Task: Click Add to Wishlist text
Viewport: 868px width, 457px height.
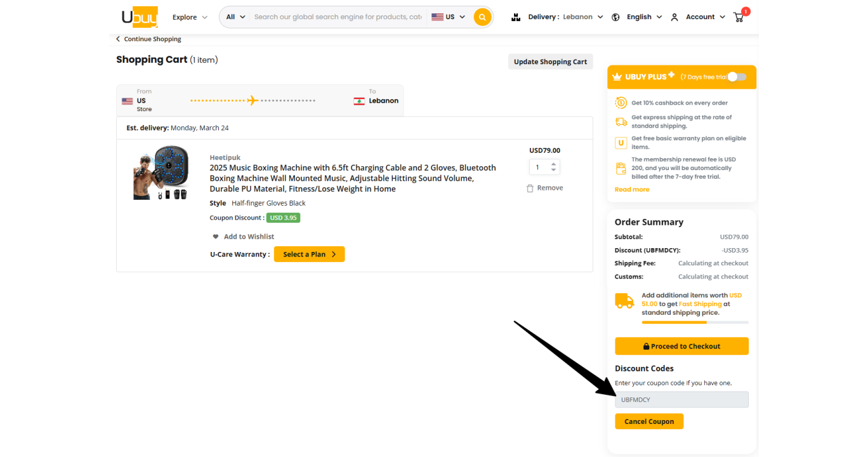Action: (249, 237)
